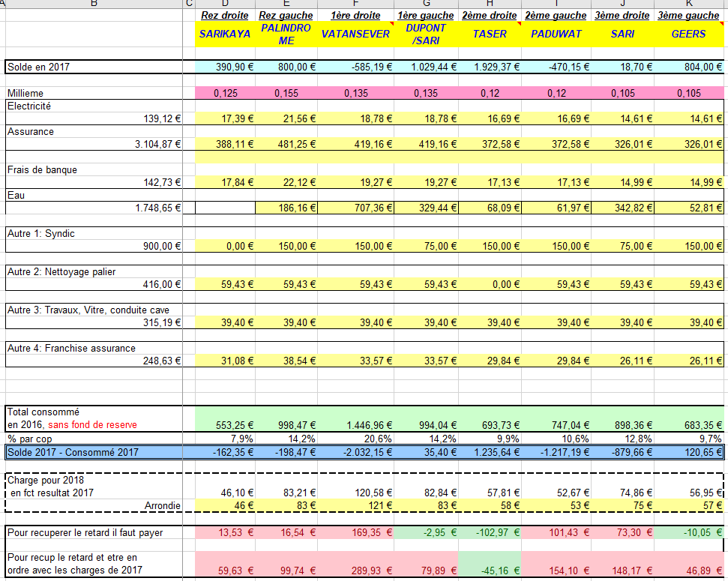The height and width of the screenshot is (581, 728).
Task: Select the Millieme value 0,155 cell
Action: click(x=286, y=93)
